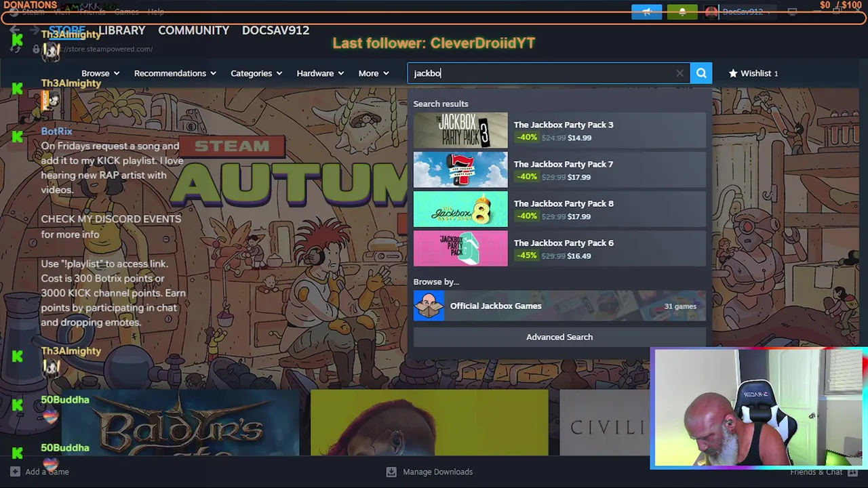The height and width of the screenshot is (488, 868).
Task: Click the 31 games count text
Action: [680, 306]
